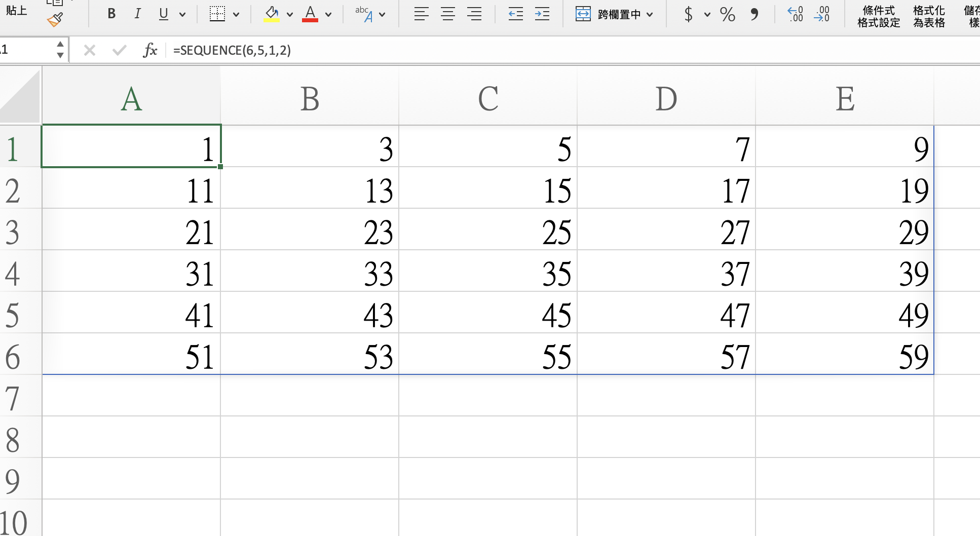This screenshot has width=980, height=536.
Task: Decrease decimal places
Action: point(821,14)
